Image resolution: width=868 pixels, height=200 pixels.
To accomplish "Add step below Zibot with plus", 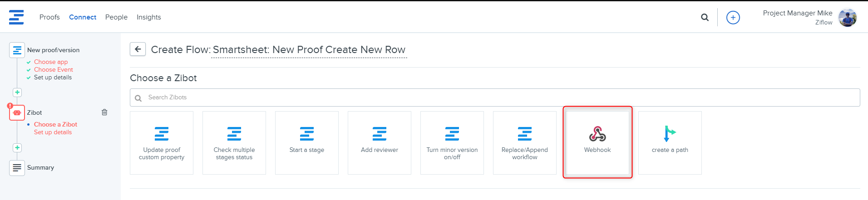I will pos(17,148).
